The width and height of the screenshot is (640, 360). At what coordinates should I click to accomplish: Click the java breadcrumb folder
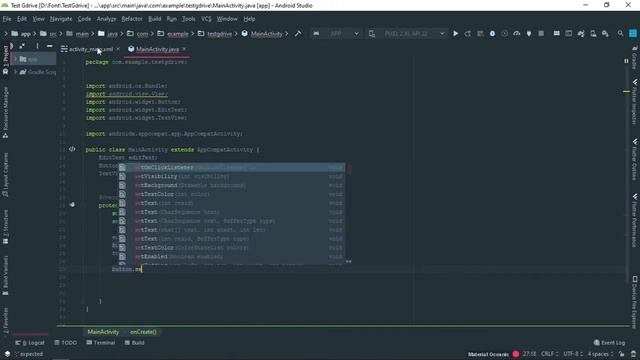(108, 33)
